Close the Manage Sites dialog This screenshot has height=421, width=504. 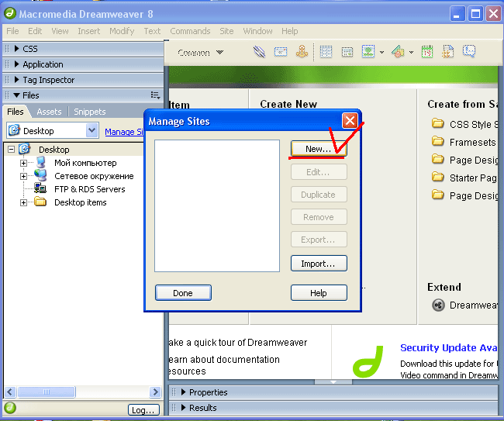tap(350, 121)
